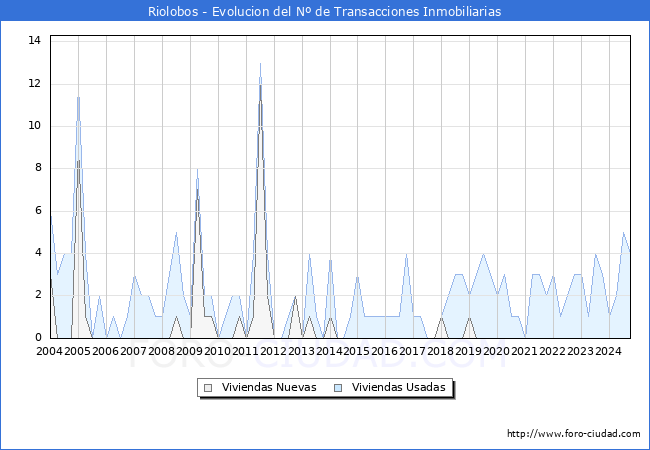Click the x-axis label 2004
650x450 pixels.
(49, 351)
